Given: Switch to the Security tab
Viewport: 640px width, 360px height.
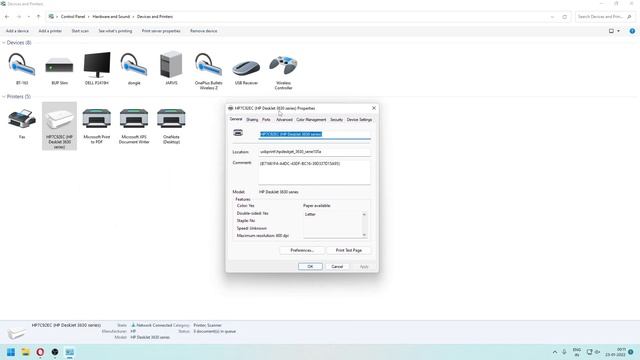Looking at the screenshot, I should (336, 120).
